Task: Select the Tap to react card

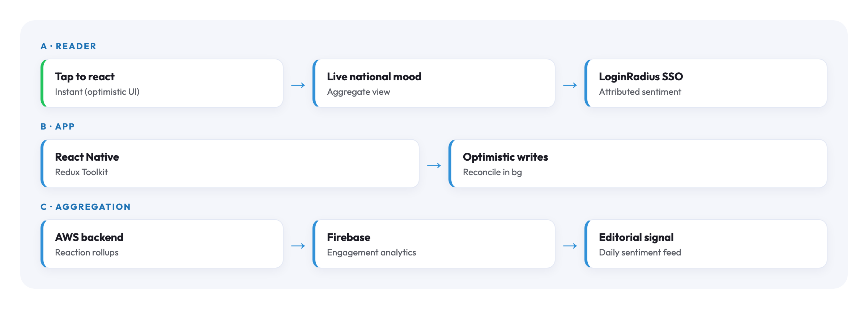Action: [162, 83]
